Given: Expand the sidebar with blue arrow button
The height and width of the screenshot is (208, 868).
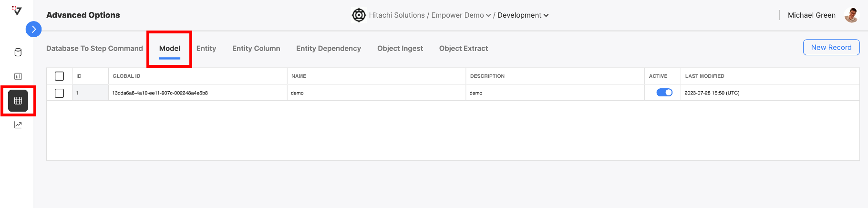Looking at the screenshot, I should (33, 29).
